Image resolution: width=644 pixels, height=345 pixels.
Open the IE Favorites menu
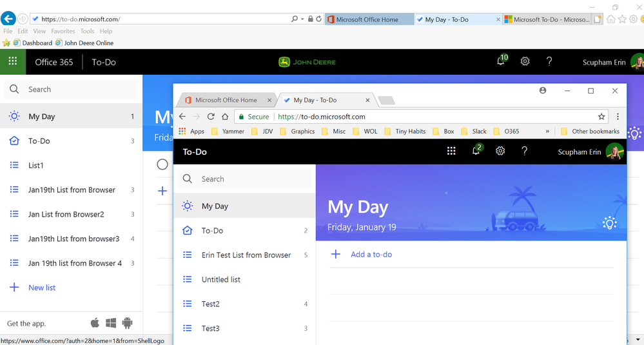[x=63, y=31]
